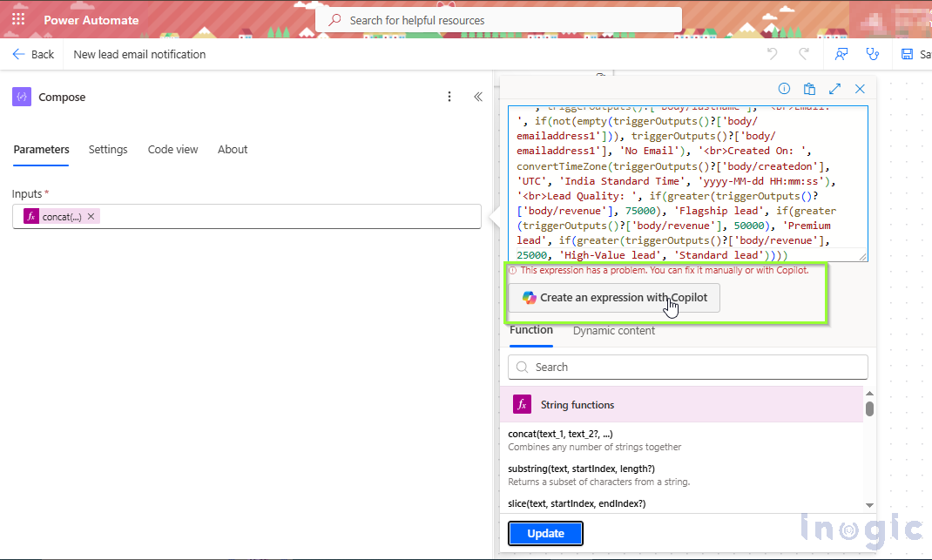Switch to the Dynamic content tab
Image resolution: width=932 pixels, height=560 pixels.
[x=613, y=331]
